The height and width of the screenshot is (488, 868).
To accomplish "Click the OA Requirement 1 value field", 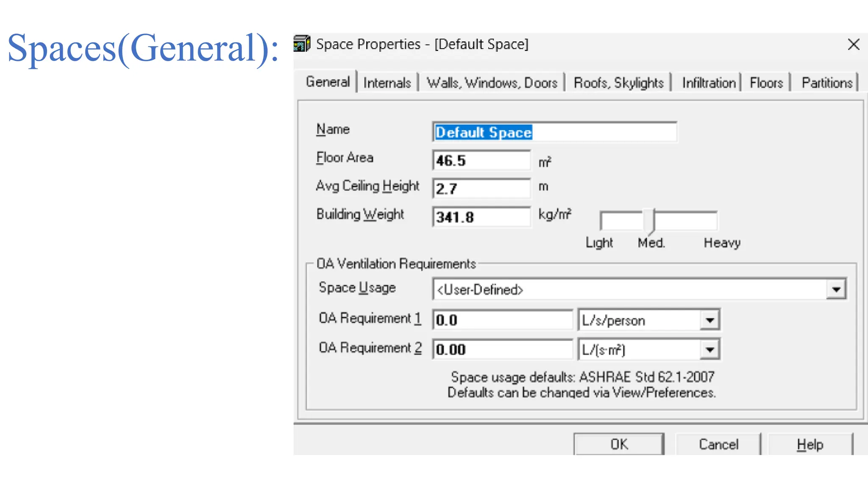I will [x=502, y=320].
